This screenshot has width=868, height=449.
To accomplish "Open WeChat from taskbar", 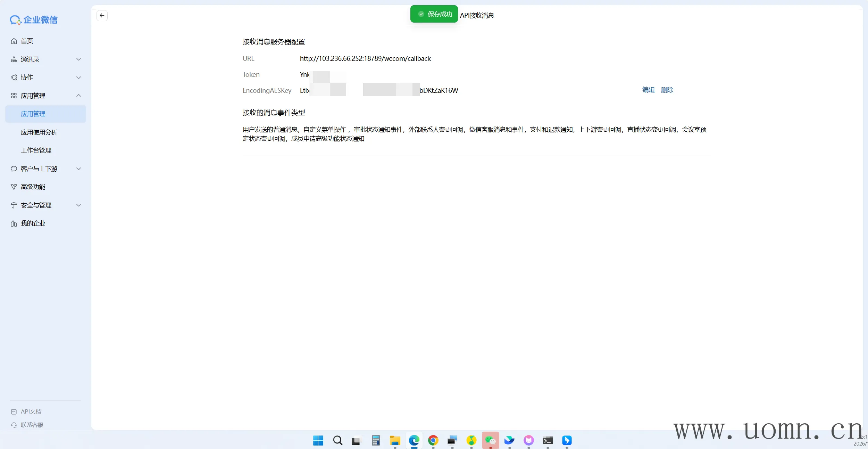I will (x=490, y=441).
